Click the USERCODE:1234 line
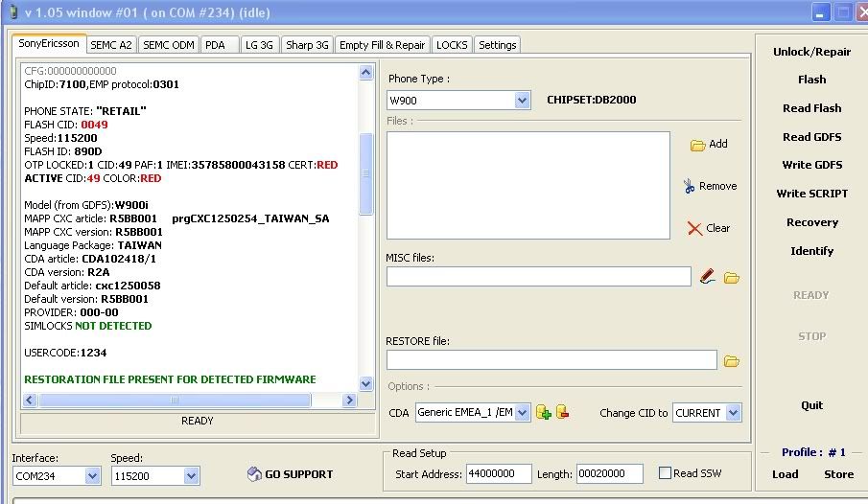 pyautogui.click(x=65, y=353)
